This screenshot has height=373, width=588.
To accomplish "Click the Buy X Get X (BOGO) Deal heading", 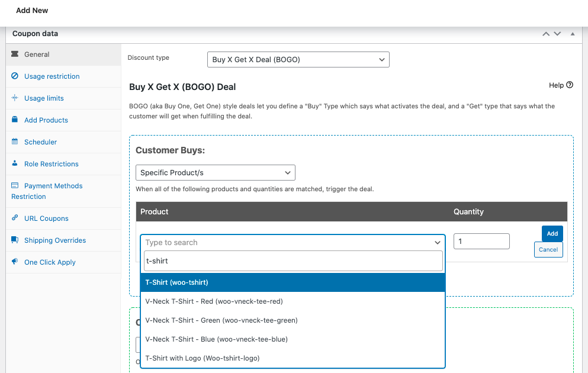I will (182, 87).
